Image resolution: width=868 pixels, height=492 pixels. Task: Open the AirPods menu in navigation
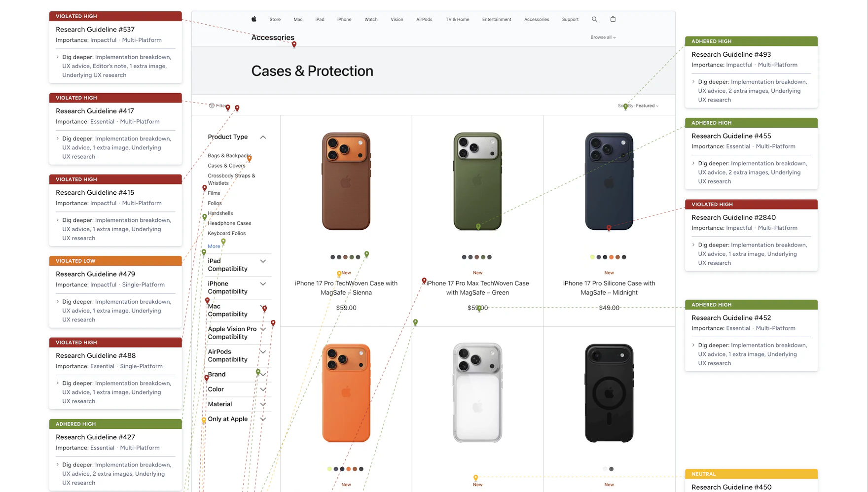(424, 19)
